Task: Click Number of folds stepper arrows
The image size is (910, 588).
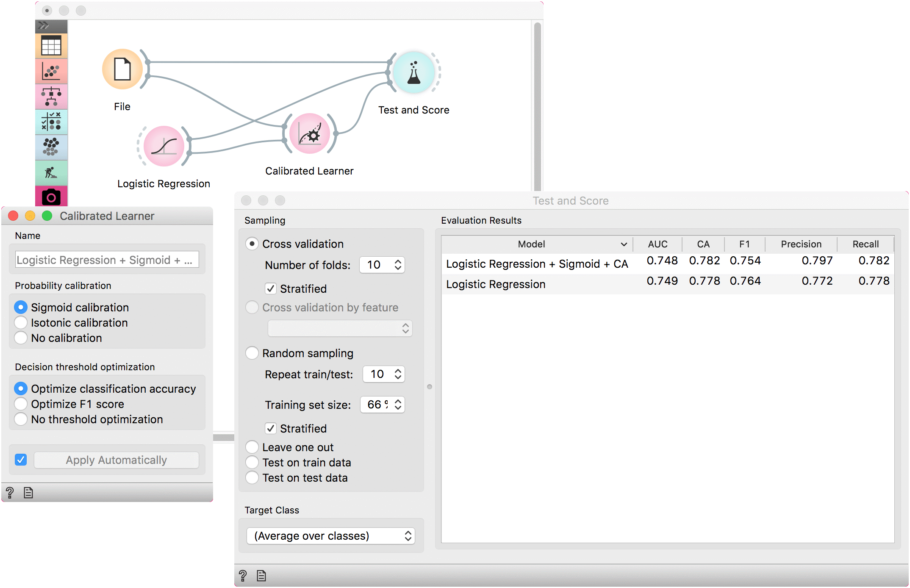Action: (398, 265)
